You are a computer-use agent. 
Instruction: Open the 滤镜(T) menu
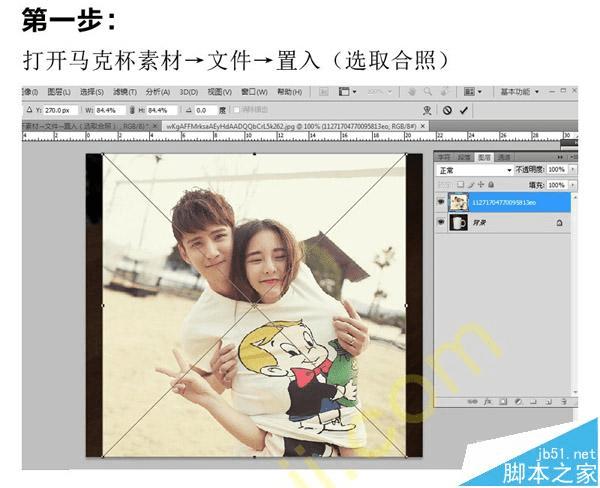125,92
